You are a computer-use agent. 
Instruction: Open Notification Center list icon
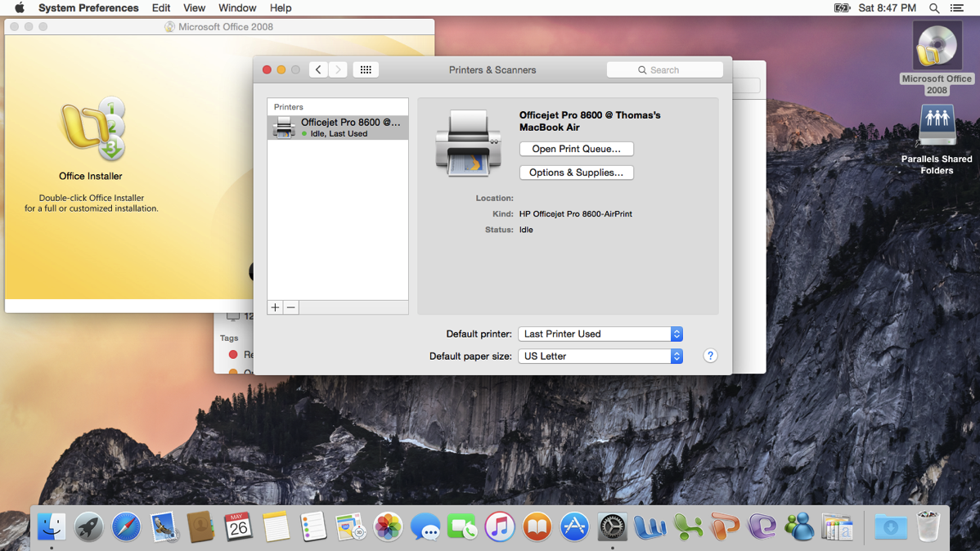[957, 7]
